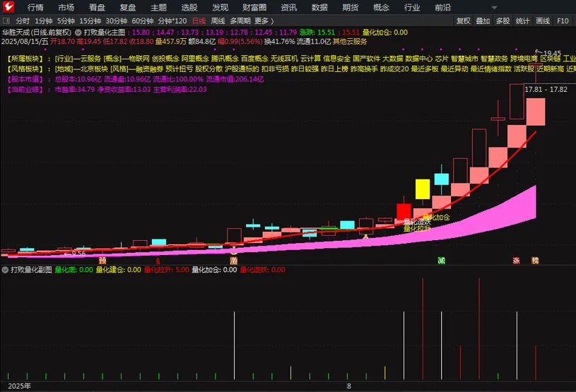
Task: Click the 17.81 - 17.82 price label
Action: pos(546,90)
